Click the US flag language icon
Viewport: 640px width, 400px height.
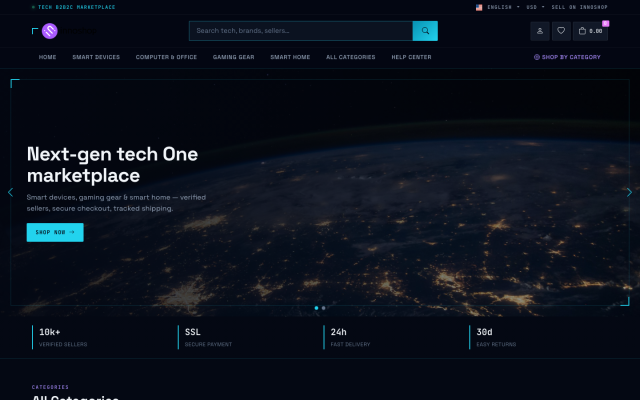479,7
